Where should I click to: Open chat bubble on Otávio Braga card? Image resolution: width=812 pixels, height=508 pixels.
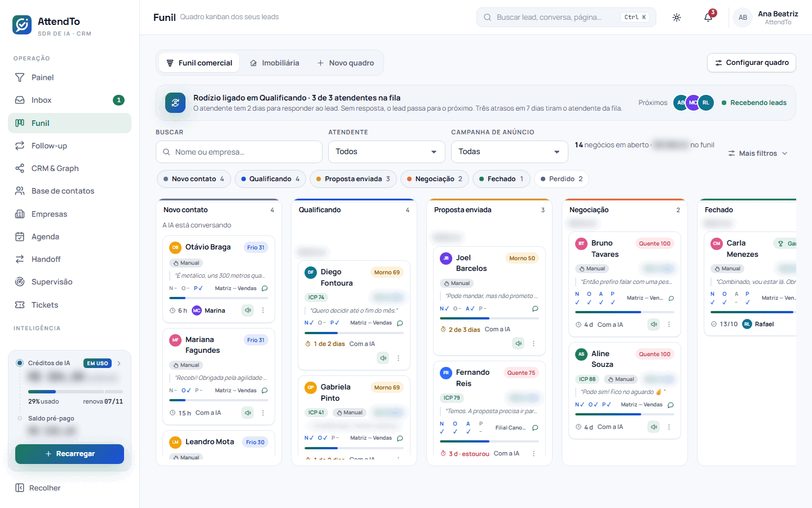point(264,288)
